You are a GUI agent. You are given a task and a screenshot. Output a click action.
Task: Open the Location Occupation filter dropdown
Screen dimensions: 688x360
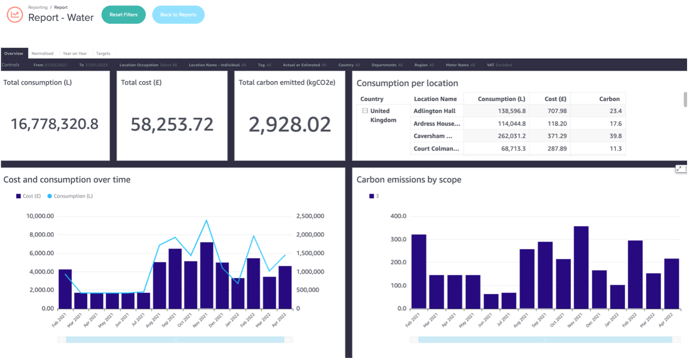click(x=148, y=65)
